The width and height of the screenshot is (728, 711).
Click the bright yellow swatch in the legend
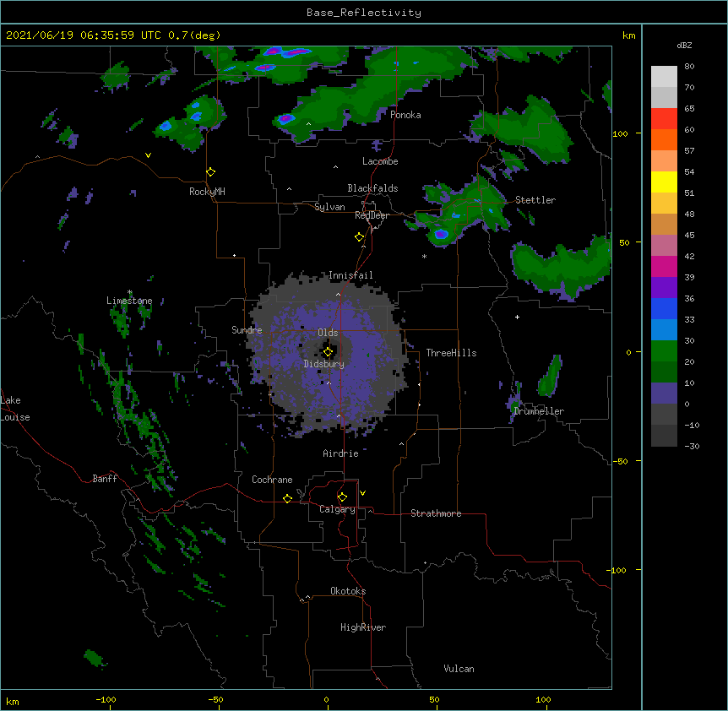click(x=664, y=182)
